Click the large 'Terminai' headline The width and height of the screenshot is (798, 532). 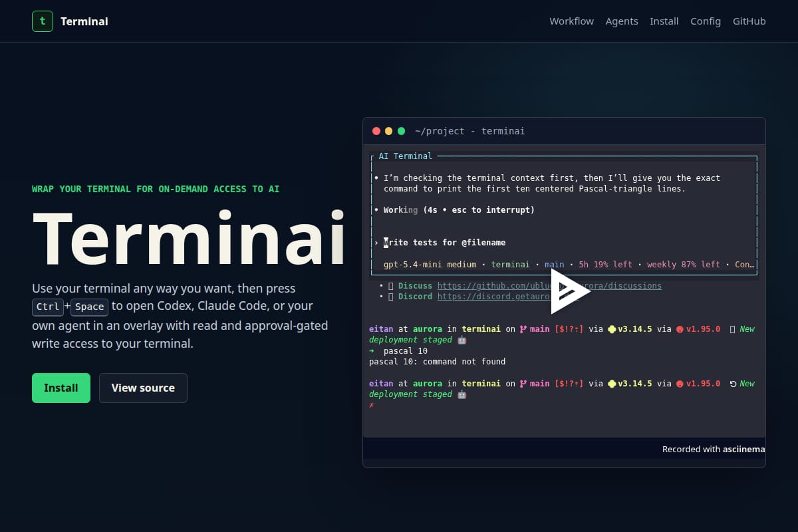pyautogui.click(x=189, y=239)
